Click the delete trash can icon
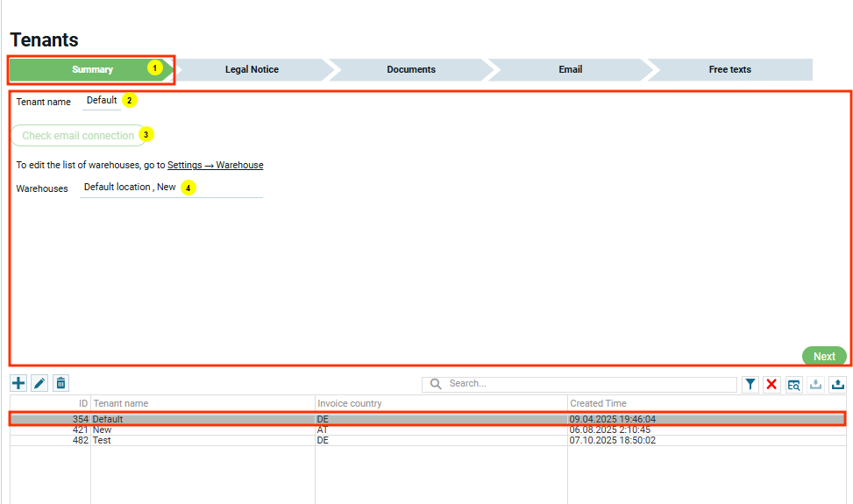The height and width of the screenshot is (504, 853). pyautogui.click(x=60, y=383)
